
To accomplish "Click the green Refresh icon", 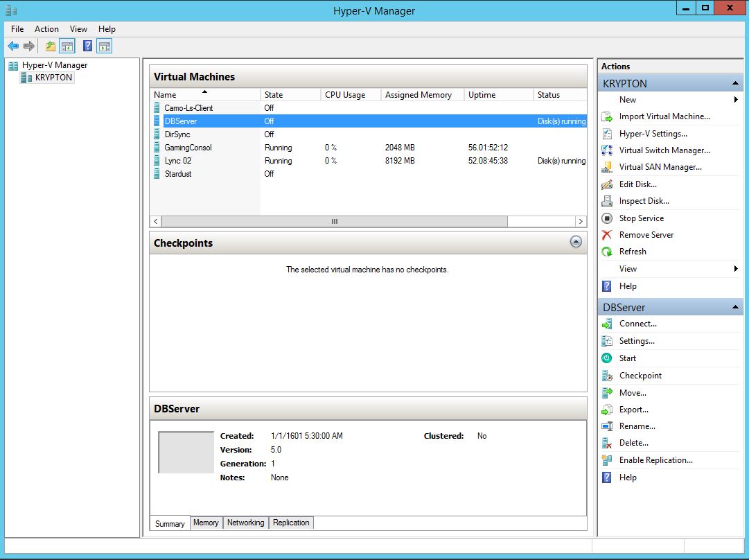I will pos(607,252).
